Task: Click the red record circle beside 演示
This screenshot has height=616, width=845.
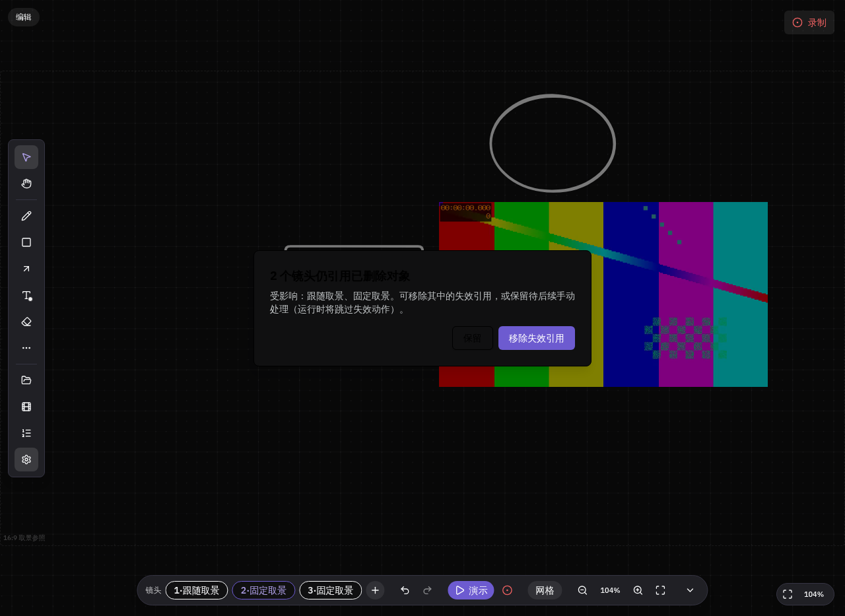Action: click(x=507, y=590)
